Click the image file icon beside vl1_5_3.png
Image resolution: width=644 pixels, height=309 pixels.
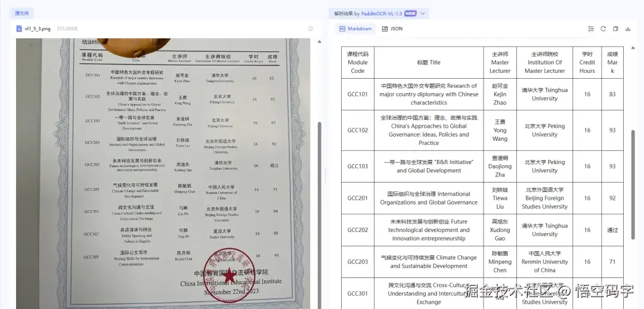coord(19,29)
